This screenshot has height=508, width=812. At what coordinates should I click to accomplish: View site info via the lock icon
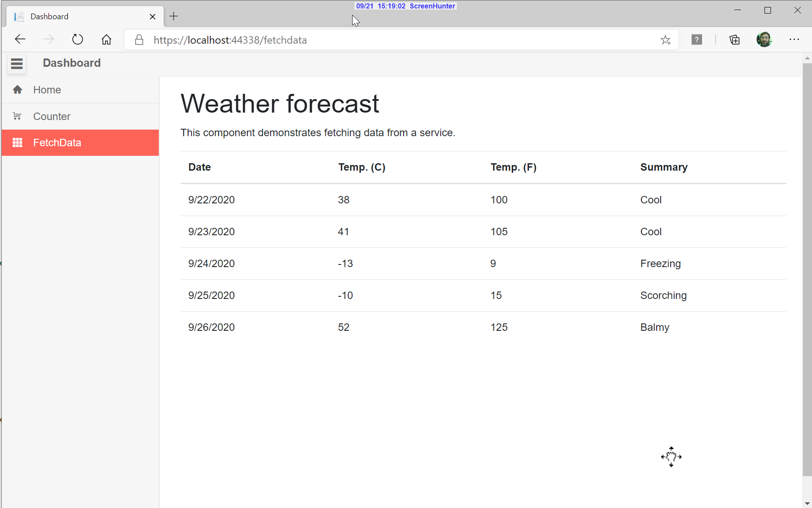[139, 40]
